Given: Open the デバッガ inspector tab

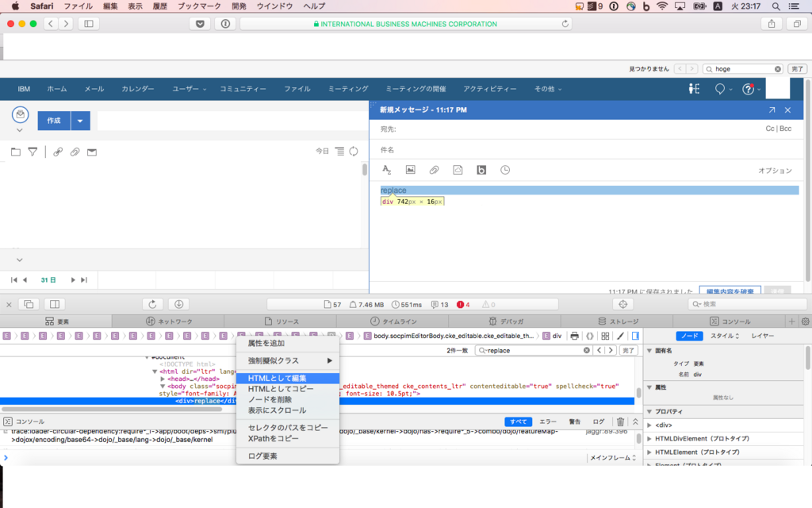Looking at the screenshot, I should [505, 321].
